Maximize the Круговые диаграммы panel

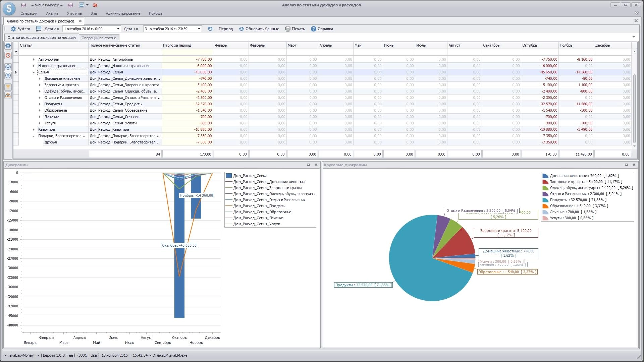[626, 165]
